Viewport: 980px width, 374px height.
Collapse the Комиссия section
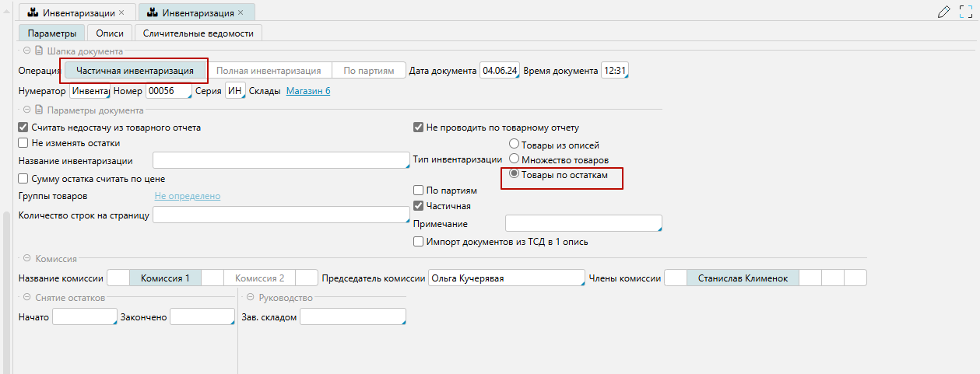pos(26,259)
